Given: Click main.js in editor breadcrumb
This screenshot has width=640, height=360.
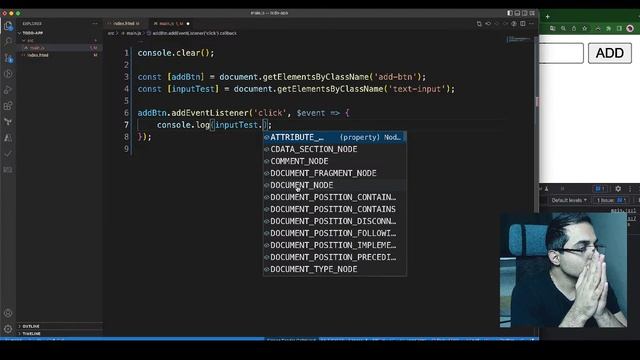Looking at the screenshot, I should tap(133, 33).
